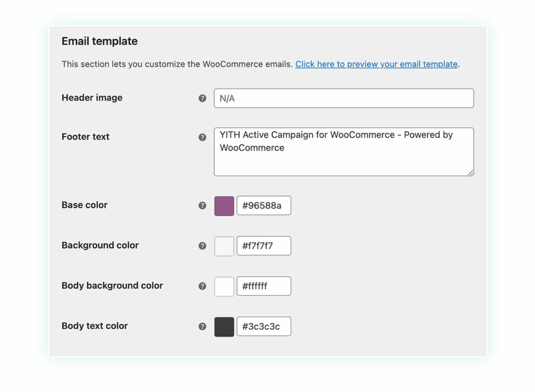The width and height of the screenshot is (535, 392).
Task: Select the #96588a hex code field
Action: (x=264, y=206)
